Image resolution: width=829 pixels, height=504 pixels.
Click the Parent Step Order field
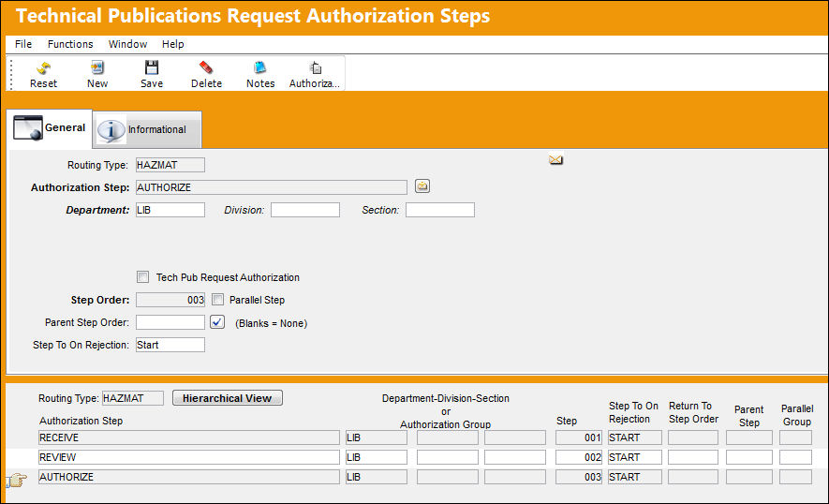170,322
